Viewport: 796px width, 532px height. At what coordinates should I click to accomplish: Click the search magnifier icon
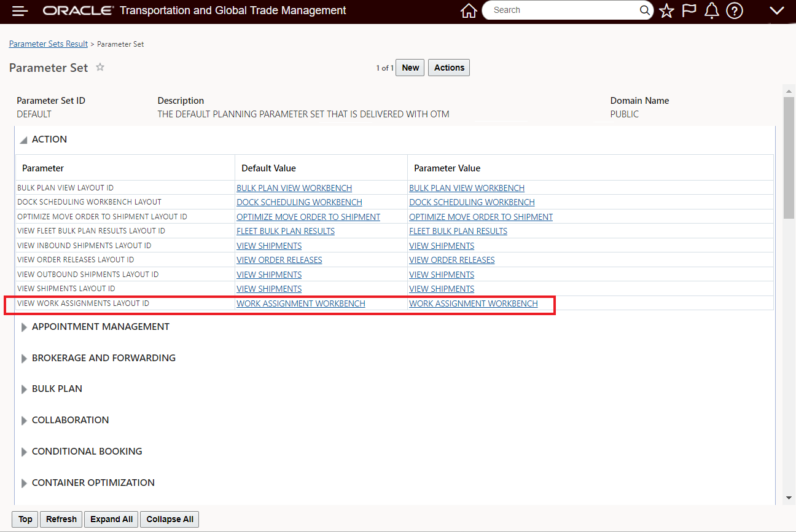coord(644,10)
